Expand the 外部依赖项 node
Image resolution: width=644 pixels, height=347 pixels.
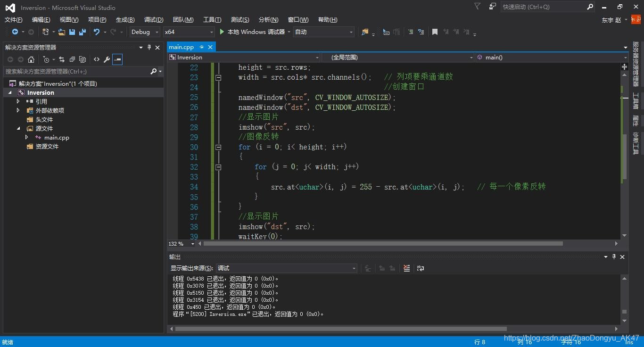[x=18, y=110]
